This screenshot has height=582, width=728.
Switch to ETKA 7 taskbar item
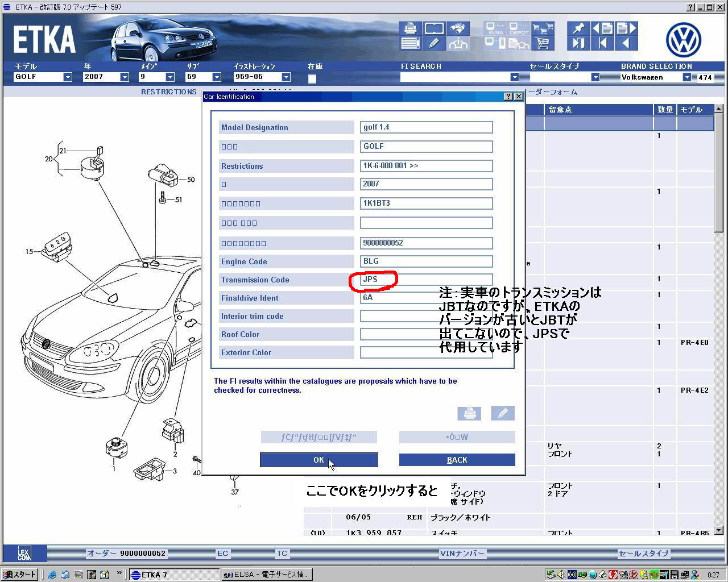click(x=173, y=575)
